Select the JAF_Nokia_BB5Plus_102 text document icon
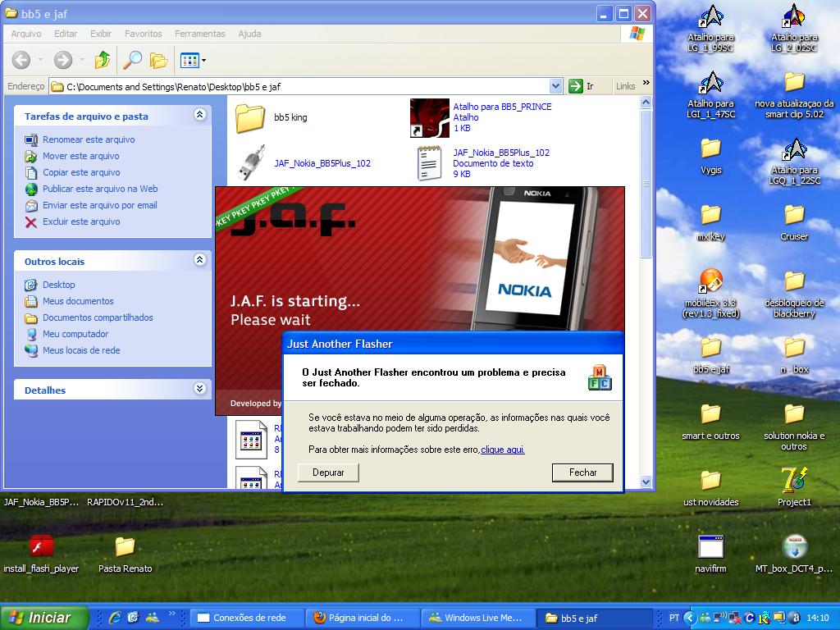Image resolution: width=840 pixels, height=630 pixels. click(x=430, y=163)
